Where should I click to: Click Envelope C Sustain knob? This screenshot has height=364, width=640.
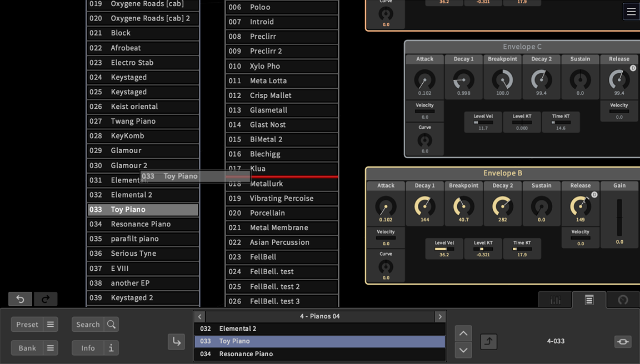(x=580, y=80)
